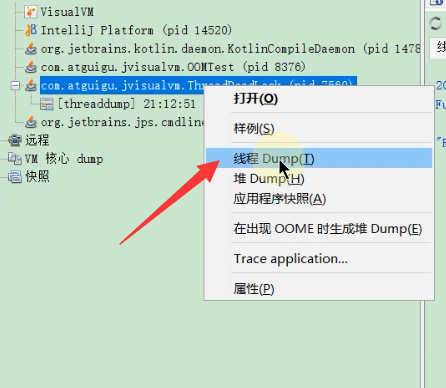Image resolution: width=446 pixels, height=388 pixels.
Task: Open [threaddump] 21:12:51 entry
Action: [x=127, y=104]
